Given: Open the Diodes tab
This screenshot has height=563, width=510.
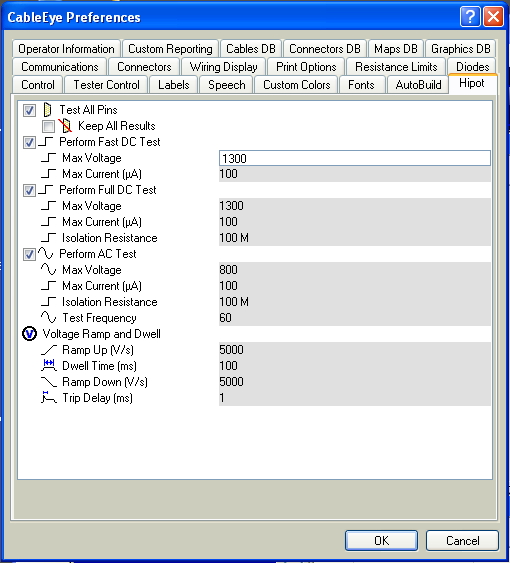Looking at the screenshot, I should pos(472,67).
